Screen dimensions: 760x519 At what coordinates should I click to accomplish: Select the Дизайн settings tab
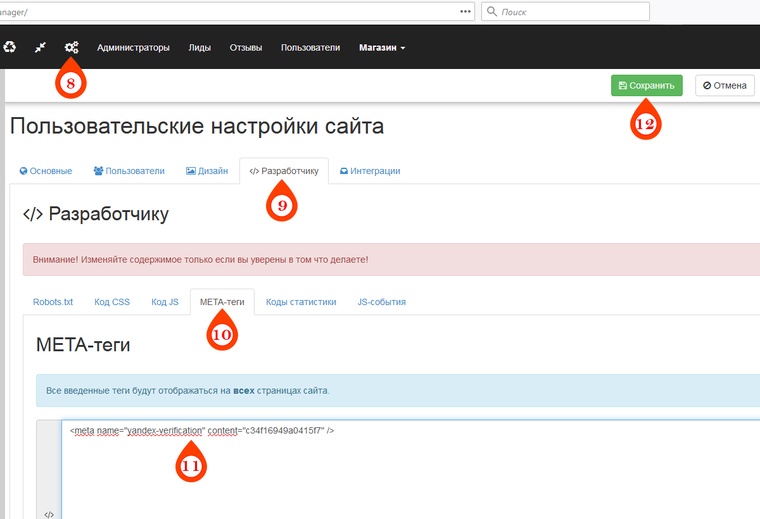click(207, 171)
